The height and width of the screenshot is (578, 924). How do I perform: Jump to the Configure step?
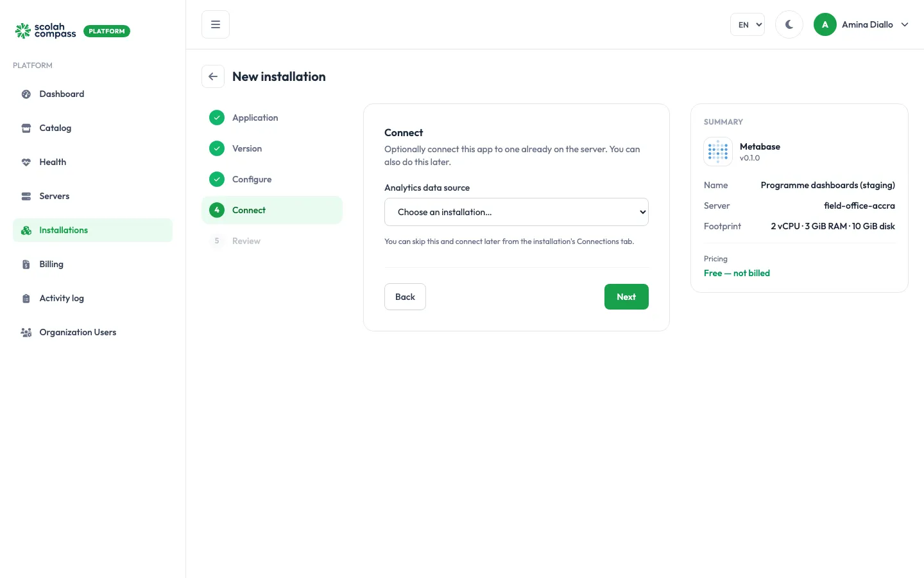pyautogui.click(x=272, y=179)
